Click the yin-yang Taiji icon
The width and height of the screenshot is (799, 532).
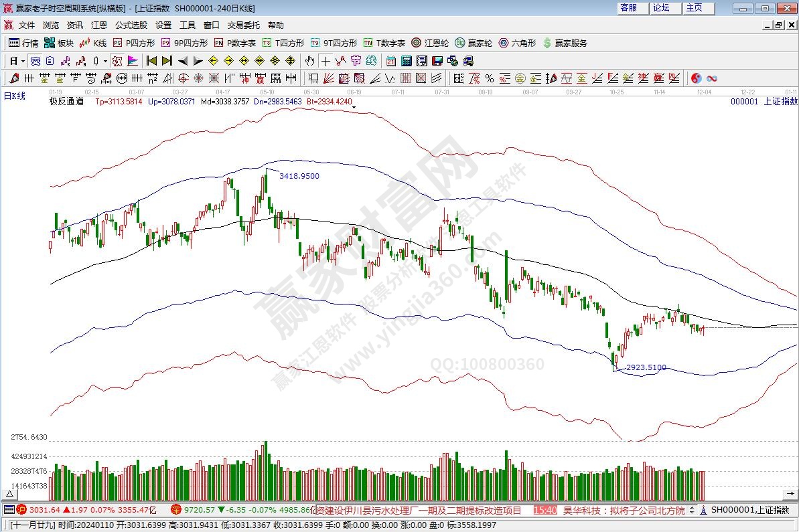pos(697,78)
